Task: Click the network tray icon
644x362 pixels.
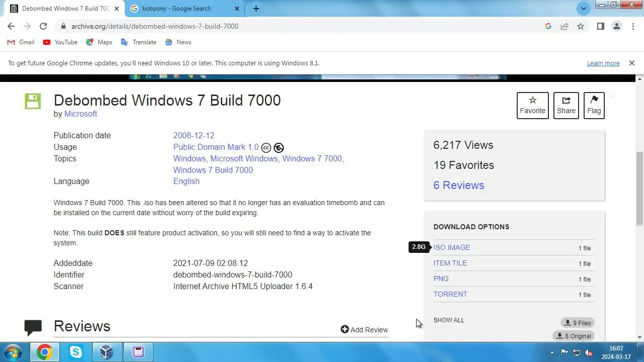Action: [x=577, y=352]
